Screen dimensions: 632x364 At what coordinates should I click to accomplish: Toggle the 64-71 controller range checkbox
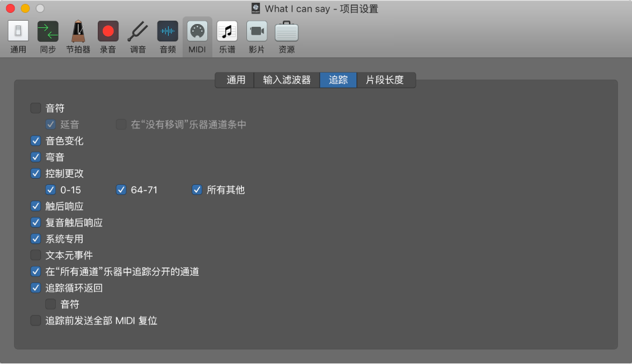(x=121, y=190)
